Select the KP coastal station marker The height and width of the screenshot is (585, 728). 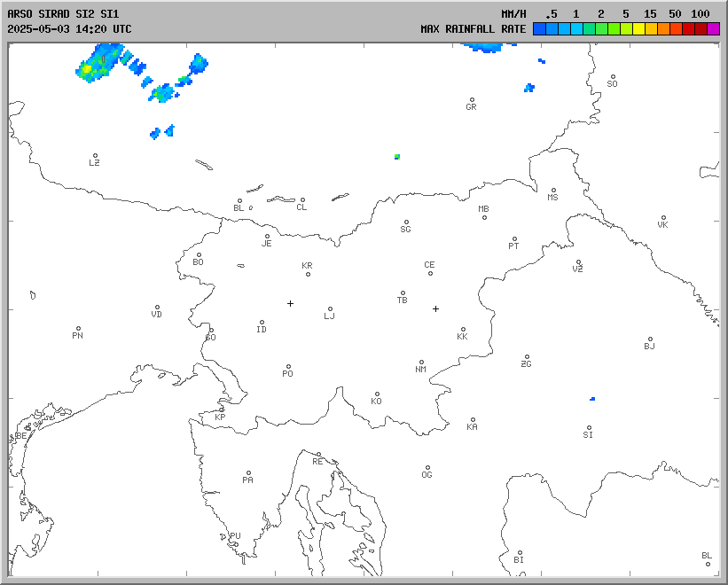tap(222, 409)
